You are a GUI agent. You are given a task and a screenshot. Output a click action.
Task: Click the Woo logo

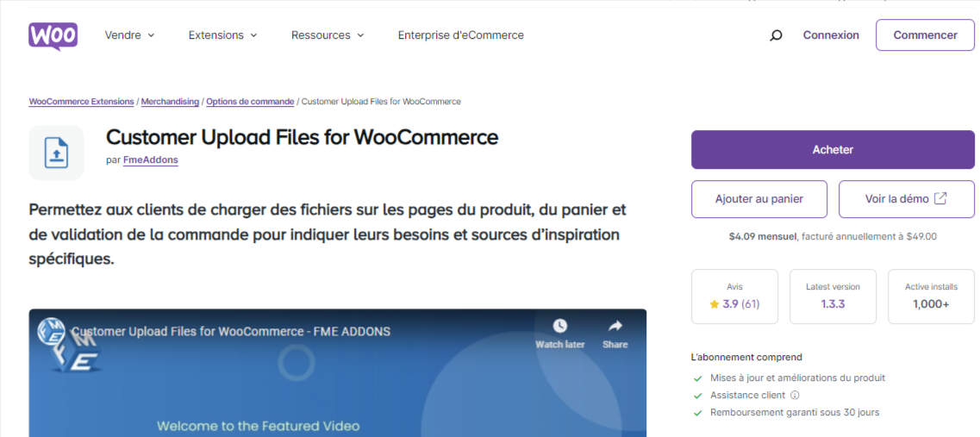point(53,35)
